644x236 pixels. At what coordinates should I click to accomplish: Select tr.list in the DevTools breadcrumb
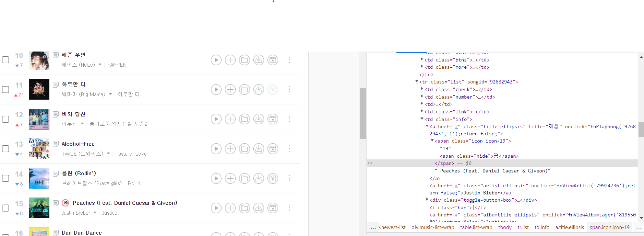[523, 227]
